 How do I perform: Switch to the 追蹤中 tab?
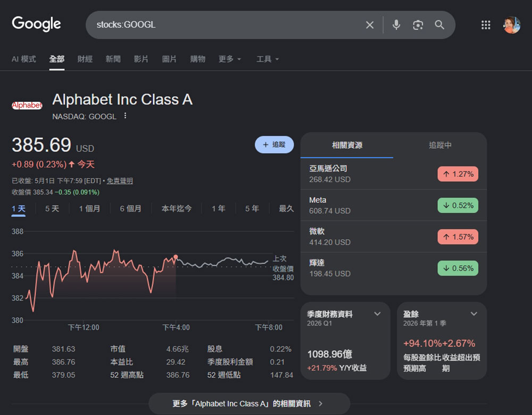tap(440, 145)
